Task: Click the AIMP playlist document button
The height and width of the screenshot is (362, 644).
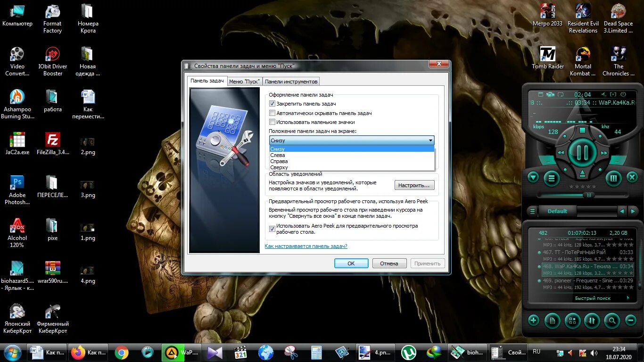Action: [552, 321]
